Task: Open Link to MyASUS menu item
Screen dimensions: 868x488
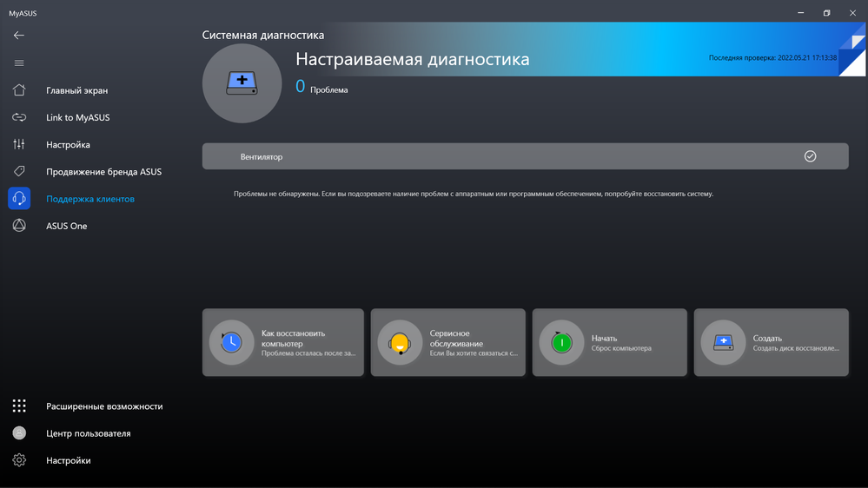Action: [77, 117]
